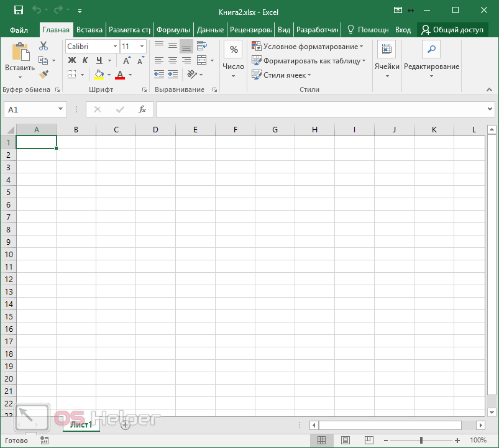499x448 pixels.
Task: Select the Format Painter brush icon
Action: click(x=43, y=75)
